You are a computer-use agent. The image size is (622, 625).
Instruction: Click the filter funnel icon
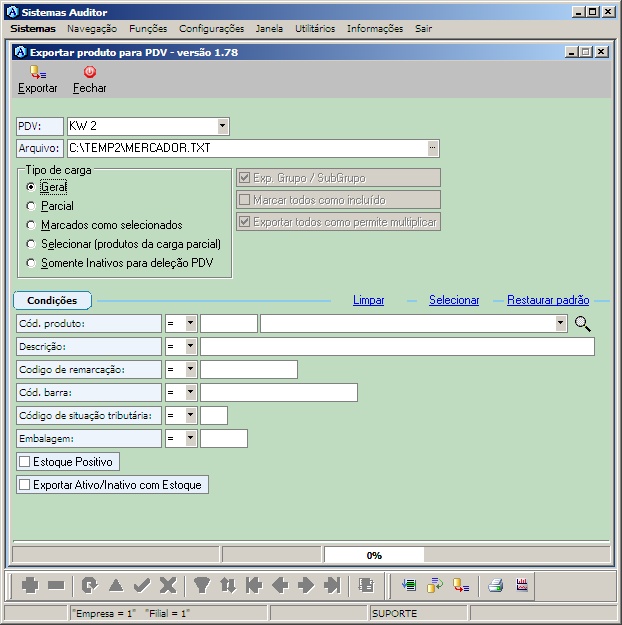click(x=201, y=586)
